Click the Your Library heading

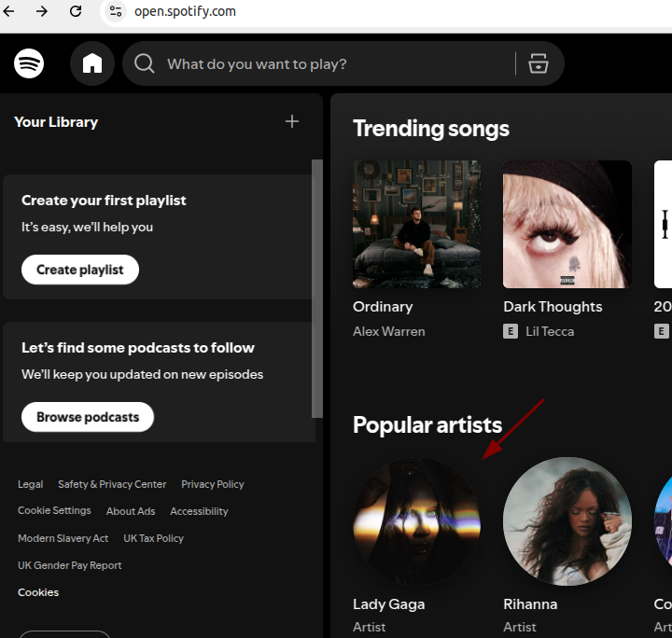tap(56, 122)
